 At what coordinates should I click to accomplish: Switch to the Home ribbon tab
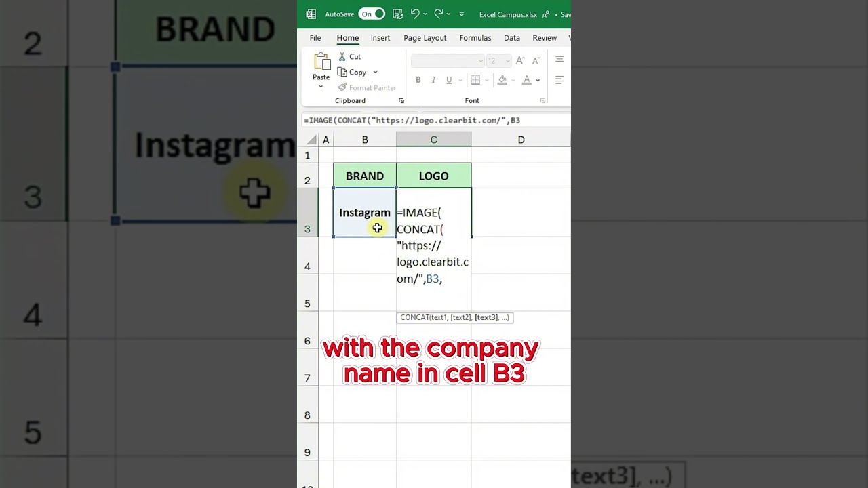348,38
